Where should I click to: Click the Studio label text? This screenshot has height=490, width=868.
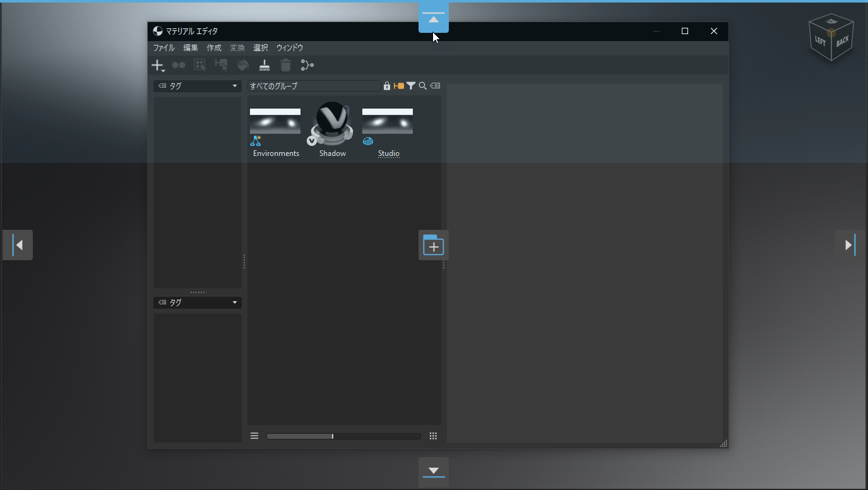tap(389, 153)
